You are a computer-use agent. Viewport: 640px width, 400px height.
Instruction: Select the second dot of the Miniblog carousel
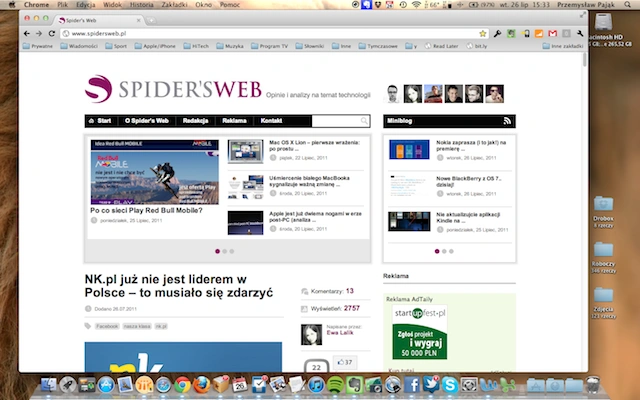(x=444, y=251)
